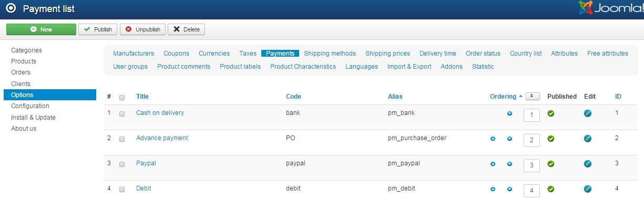Click the save ordering icon

(x=533, y=96)
